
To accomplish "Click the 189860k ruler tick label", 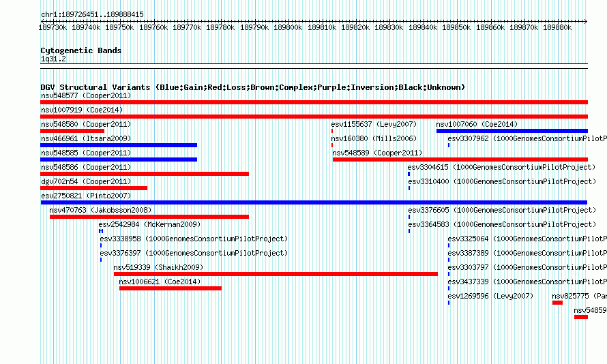I will (x=490, y=27).
